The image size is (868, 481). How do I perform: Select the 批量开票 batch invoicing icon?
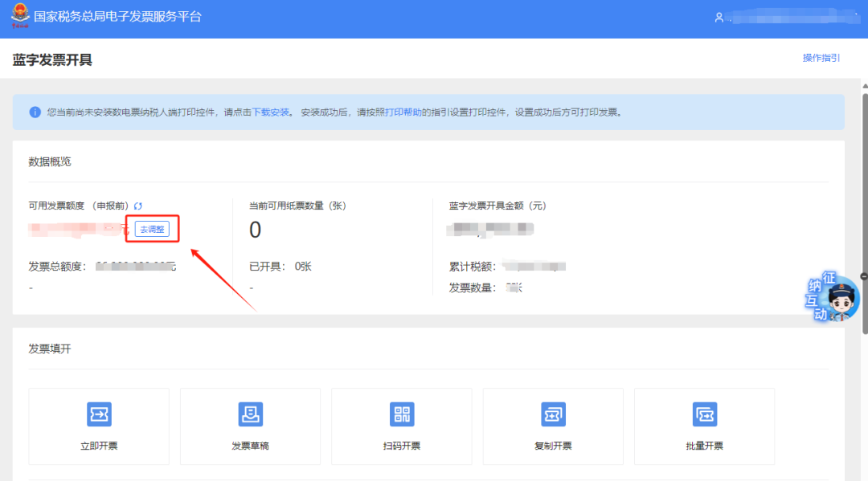(703, 414)
